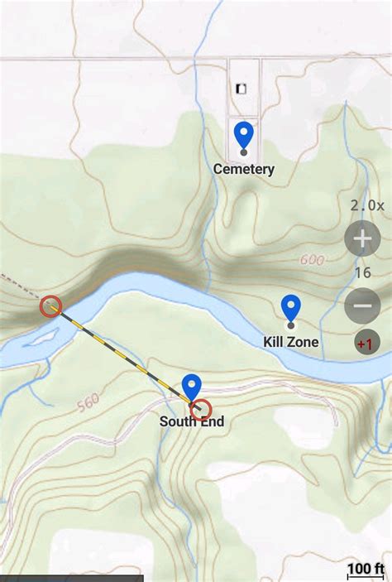Click the Kill Zone label text
392x582 pixels.
pos(291,342)
